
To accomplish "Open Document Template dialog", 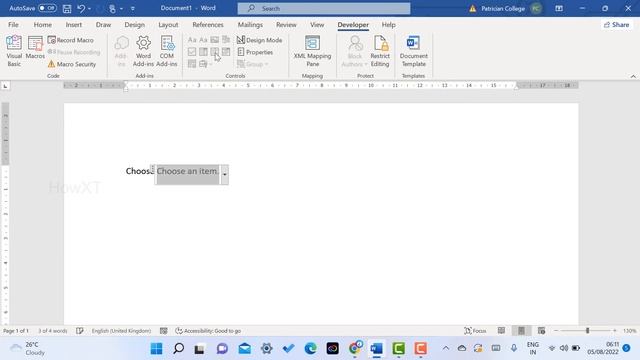I will [413, 51].
